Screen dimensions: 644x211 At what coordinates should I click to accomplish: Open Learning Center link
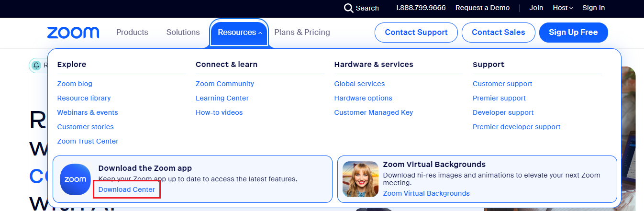222,98
